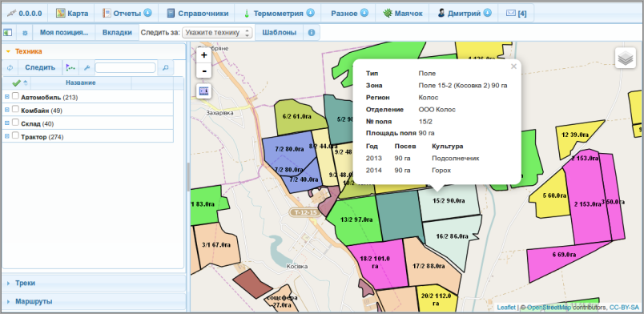644x314 pixels.
Task: Check the Автомобиль group checkbox
Action: point(15,97)
